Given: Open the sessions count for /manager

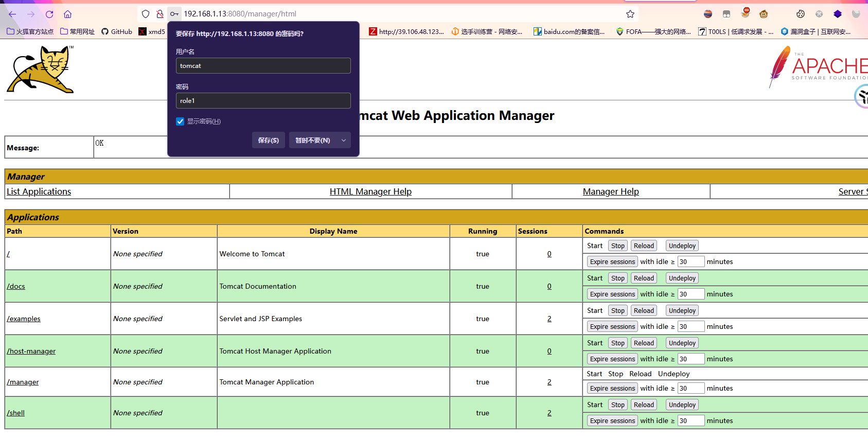Looking at the screenshot, I should pyautogui.click(x=549, y=382).
